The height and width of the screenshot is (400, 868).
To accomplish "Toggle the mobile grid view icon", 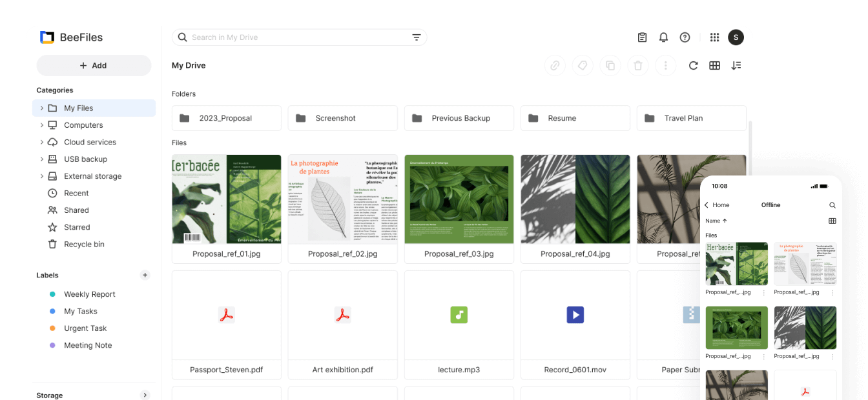I will tap(832, 221).
